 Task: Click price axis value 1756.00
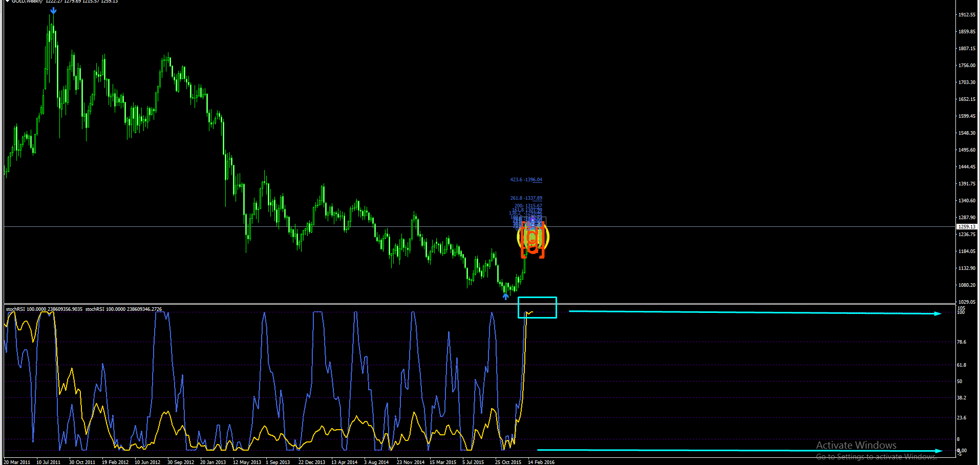967,66
